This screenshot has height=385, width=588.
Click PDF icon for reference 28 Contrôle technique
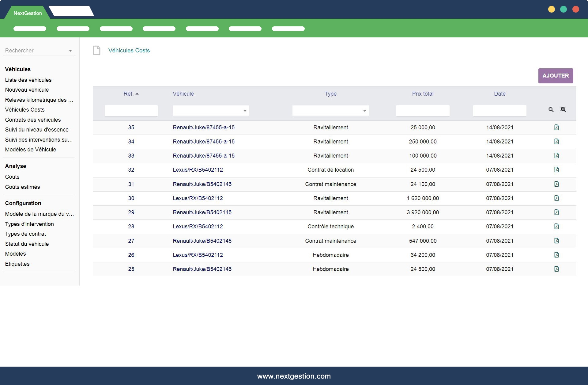(556, 227)
